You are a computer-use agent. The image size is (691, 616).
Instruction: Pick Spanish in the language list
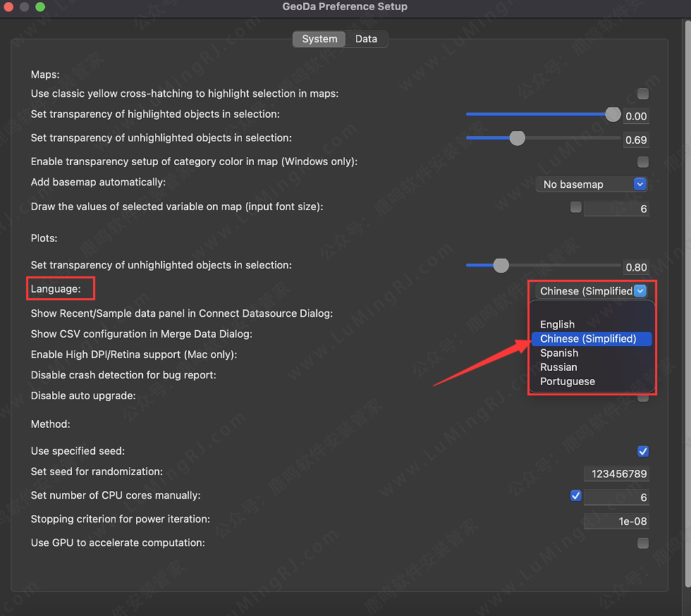click(x=559, y=353)
